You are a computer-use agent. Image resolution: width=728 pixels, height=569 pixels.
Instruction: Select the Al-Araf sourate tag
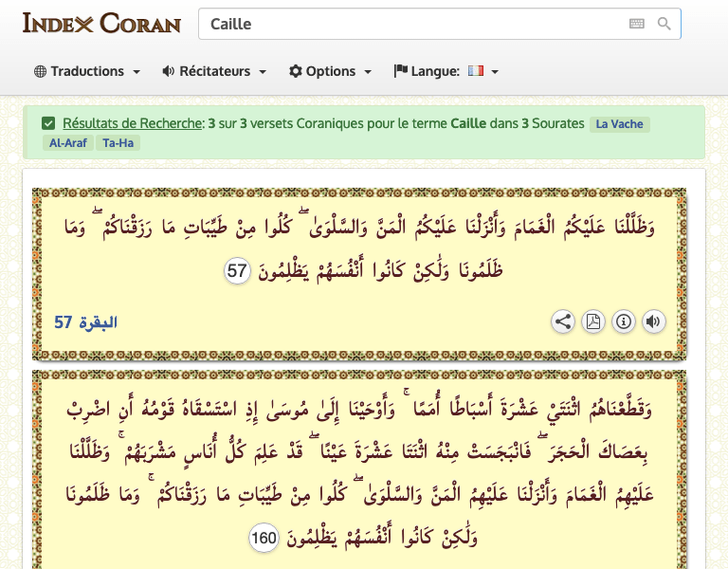(x=68, y=143)
